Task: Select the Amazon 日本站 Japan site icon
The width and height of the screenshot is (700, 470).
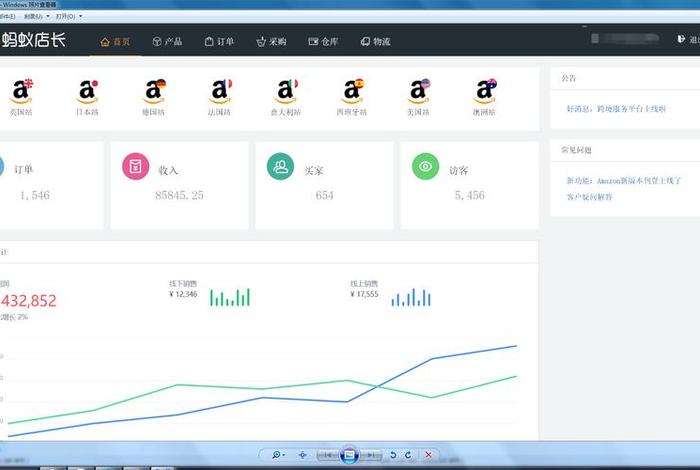Action: [x=87, y=91]
